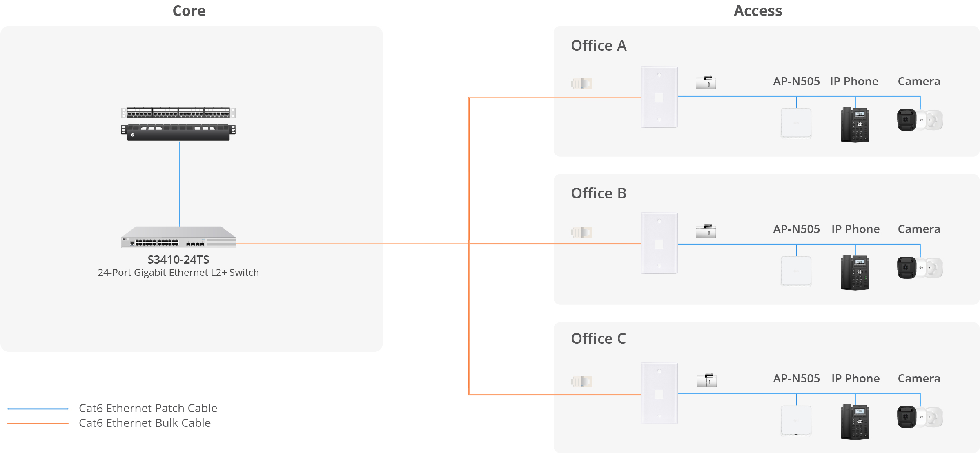Click the orange Cat6 Bulk Cable legend line
980x453 pixels.
point(38,423)
